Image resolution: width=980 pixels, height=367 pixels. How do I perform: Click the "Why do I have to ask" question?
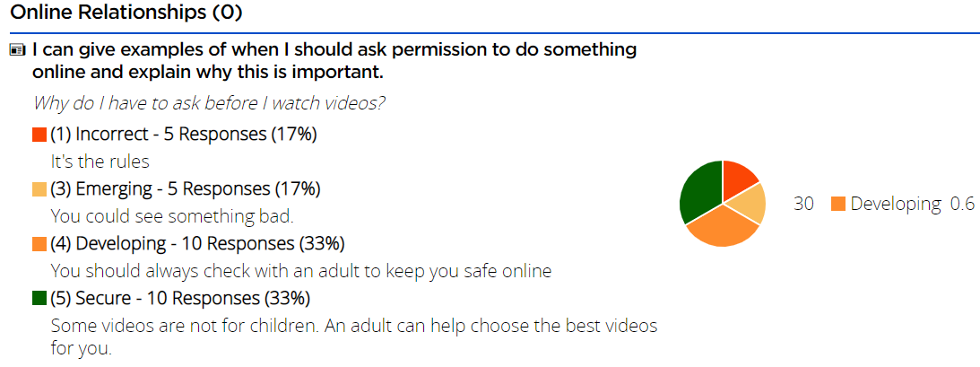tap(209, 103)
